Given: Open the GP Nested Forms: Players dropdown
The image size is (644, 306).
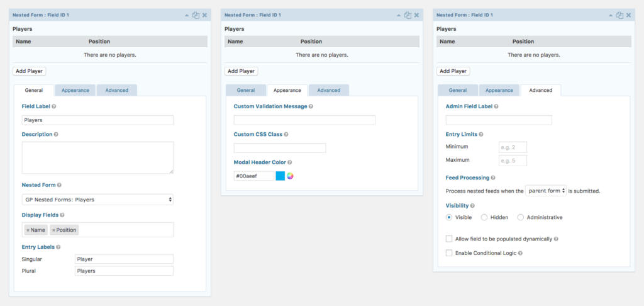Looking at the screenshot, I should [x=97, y=200].
